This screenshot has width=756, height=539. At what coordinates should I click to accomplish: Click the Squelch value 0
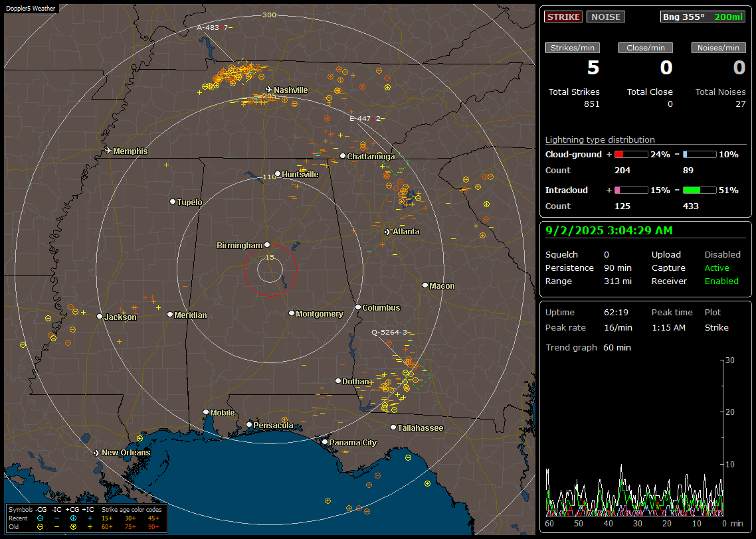[x=607, y=255]
